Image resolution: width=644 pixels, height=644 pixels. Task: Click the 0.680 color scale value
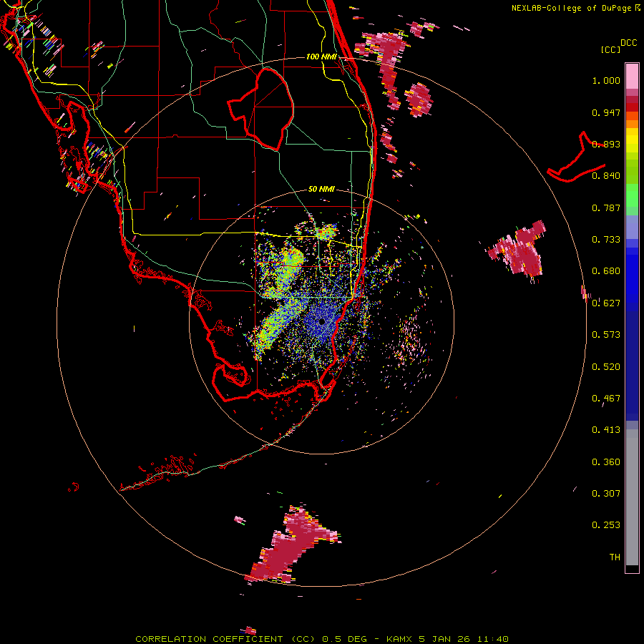(x=606, y=271)
